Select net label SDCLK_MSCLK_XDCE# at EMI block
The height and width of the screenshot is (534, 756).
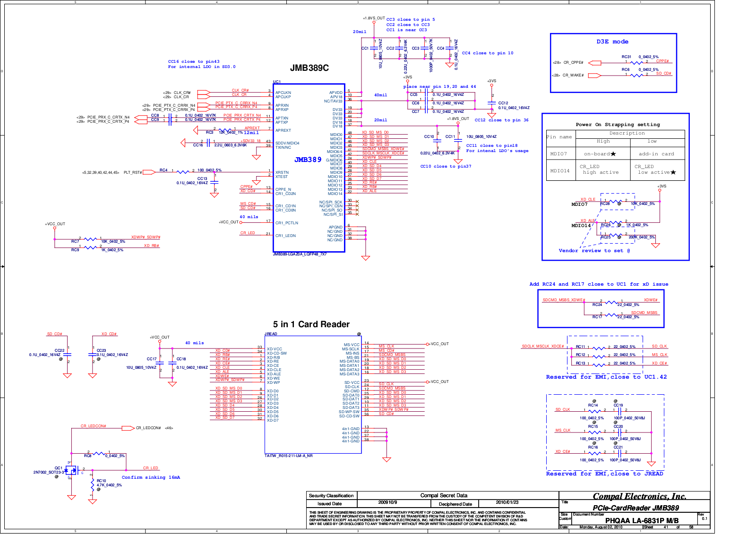[543, 346]
